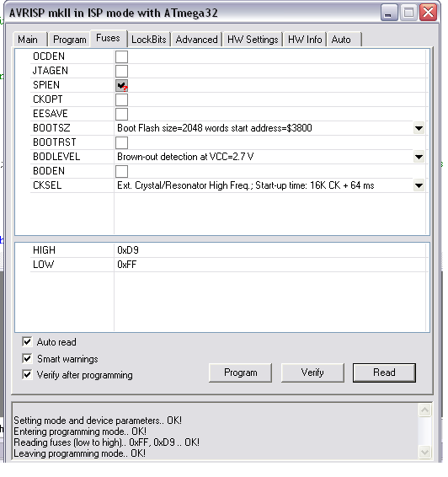Screen dimensions: 448x477
Task: Select the SPIEN fuse label
Action: click(x=46, y=85)
